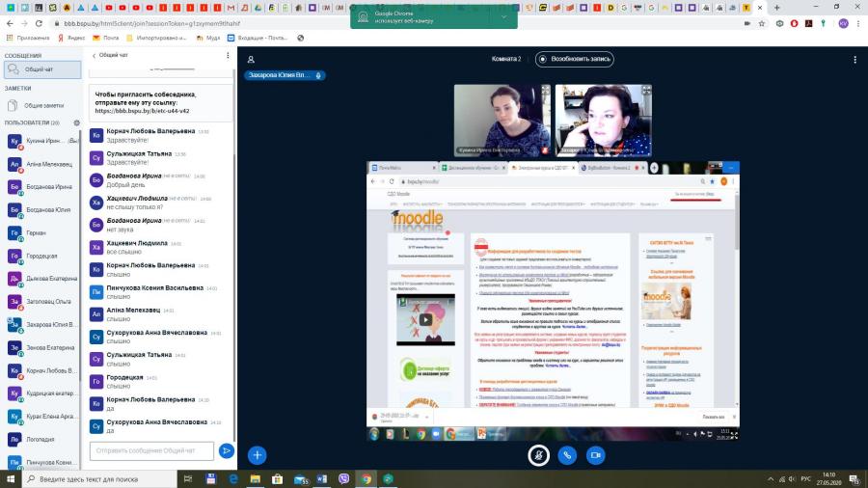Click the chat message input field
Image resolution: width=868 pixels, height=488 pixels.
pyautogui.click(x=151, y=451)
